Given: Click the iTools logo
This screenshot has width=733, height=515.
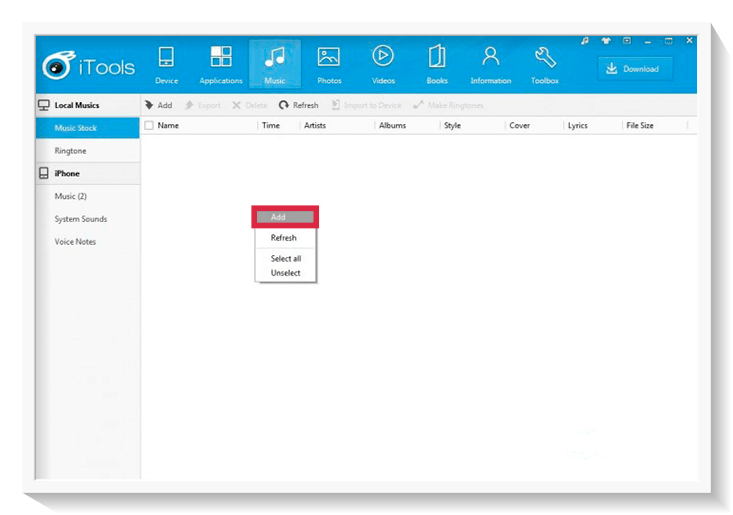Looking at the screenshot, I should [89, 68].
